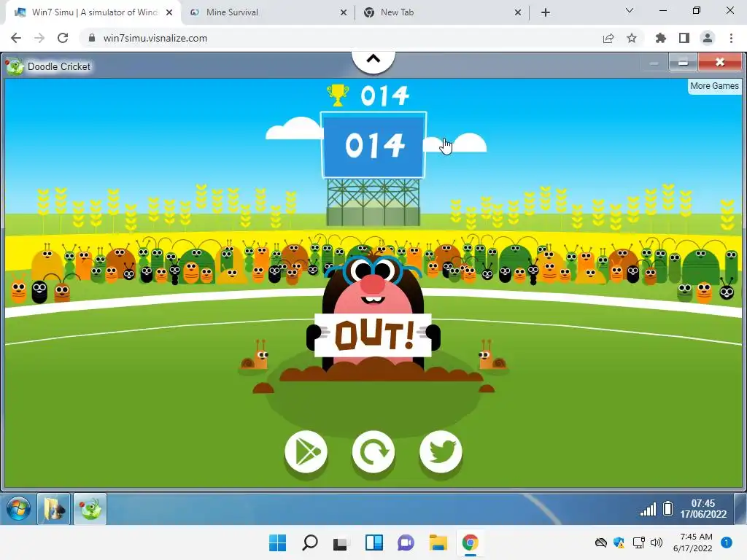Open Windows 7 Explorer taskbar folder icon
The height and width of the screenshot is (560, 747).
(x=54, y=509)
